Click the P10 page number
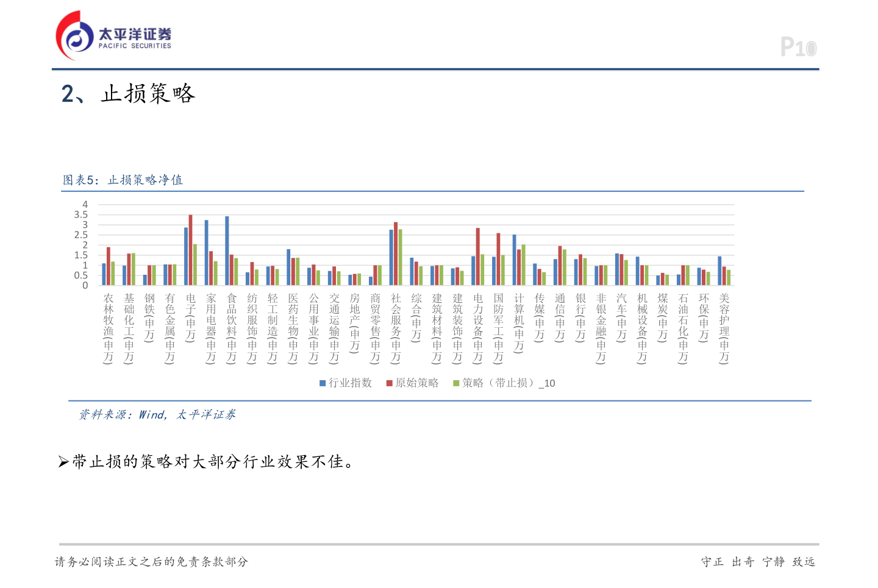The image size is (878, 588). point(798,48)
